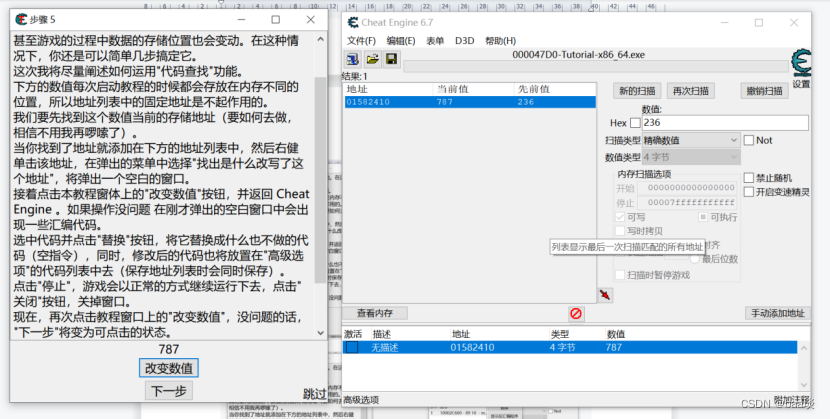
Task: Click the 新的扫描 button
Action: 637,90
